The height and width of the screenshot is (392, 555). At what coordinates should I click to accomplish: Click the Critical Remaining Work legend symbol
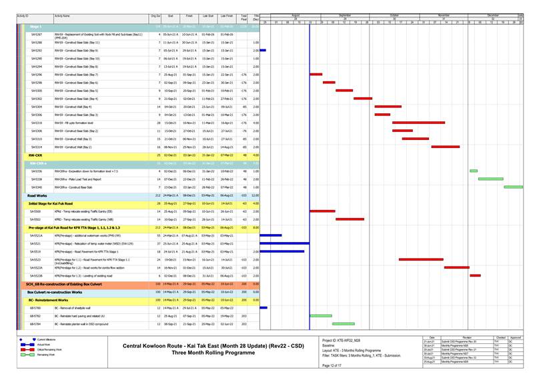tap(29, 349)
